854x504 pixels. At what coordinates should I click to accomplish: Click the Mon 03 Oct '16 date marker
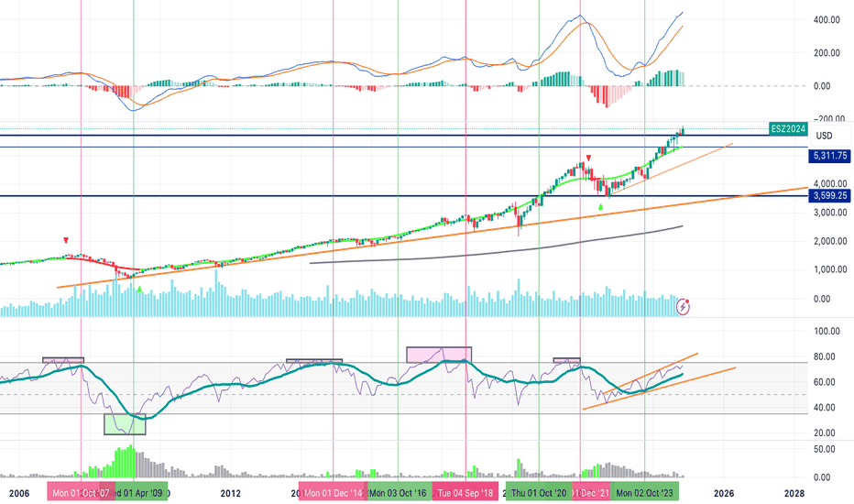[398, 493]
